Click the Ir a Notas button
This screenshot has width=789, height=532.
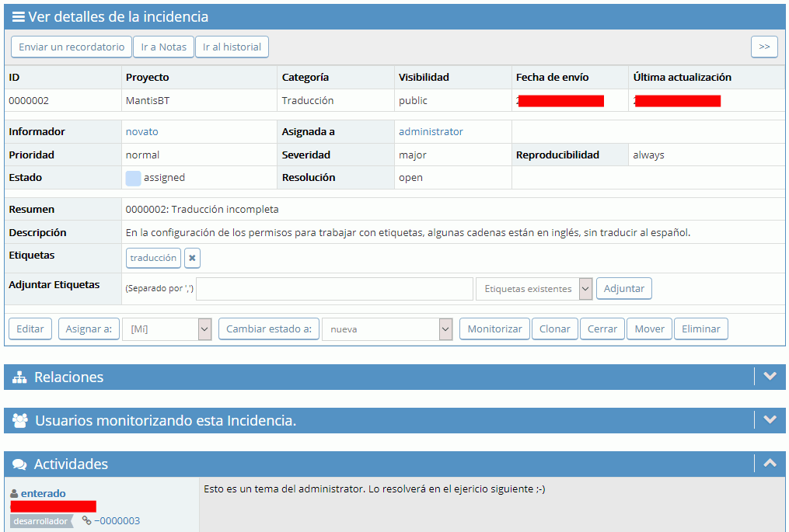pos(163,47)
